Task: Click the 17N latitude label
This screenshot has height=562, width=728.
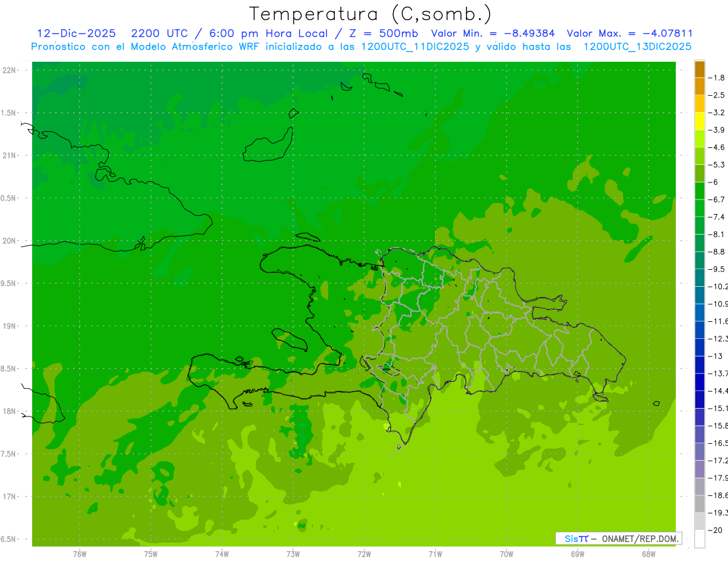Action: click(x=9, y=497)
